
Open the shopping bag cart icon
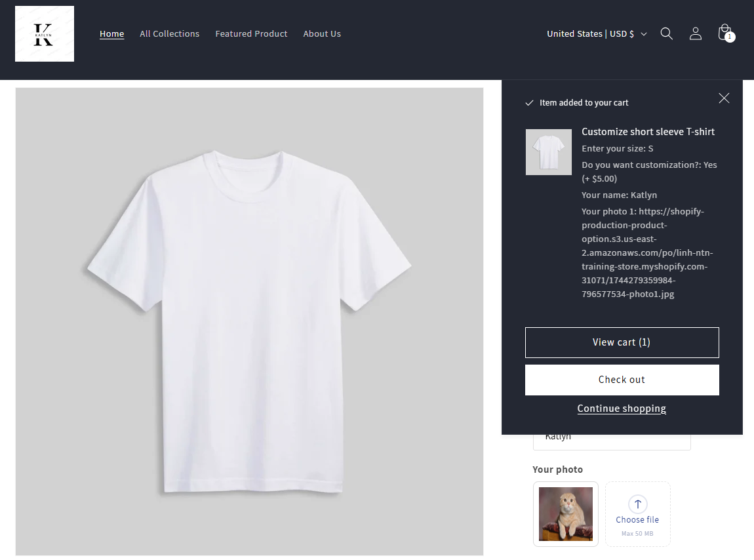point(726,33)
